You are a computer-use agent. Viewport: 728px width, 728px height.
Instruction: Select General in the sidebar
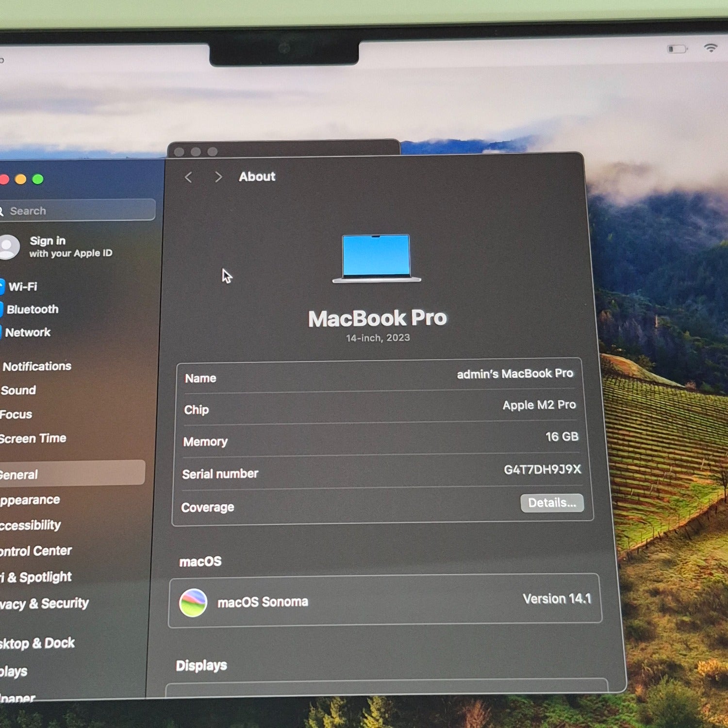point(72,473)
